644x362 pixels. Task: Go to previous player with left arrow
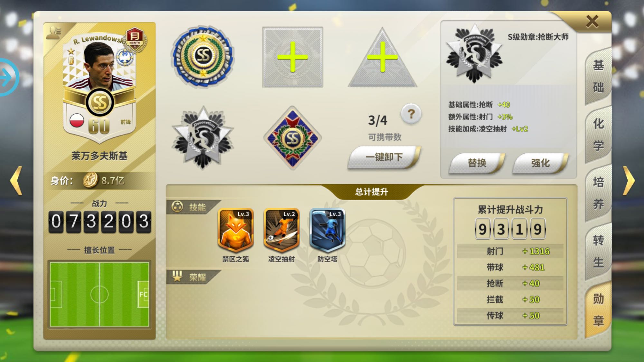click(16, 180)
